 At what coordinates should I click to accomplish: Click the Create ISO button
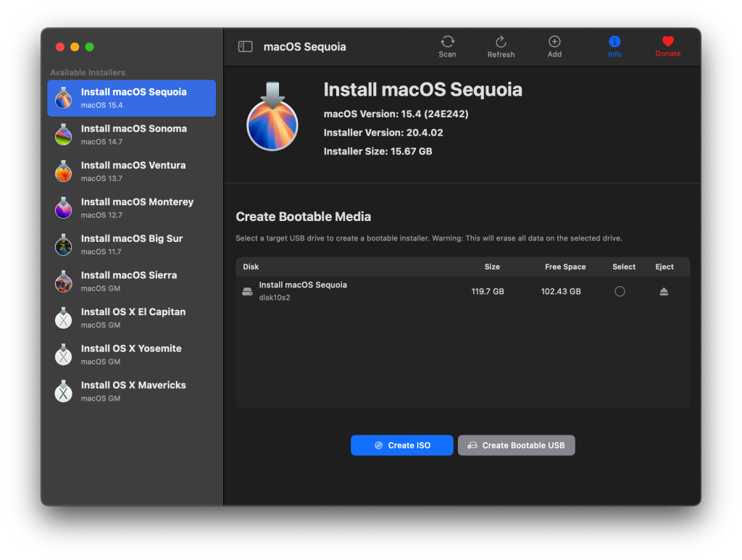401,445
